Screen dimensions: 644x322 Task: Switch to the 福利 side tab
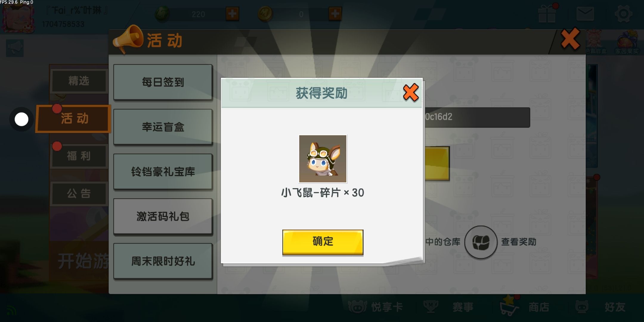[79, 156]
